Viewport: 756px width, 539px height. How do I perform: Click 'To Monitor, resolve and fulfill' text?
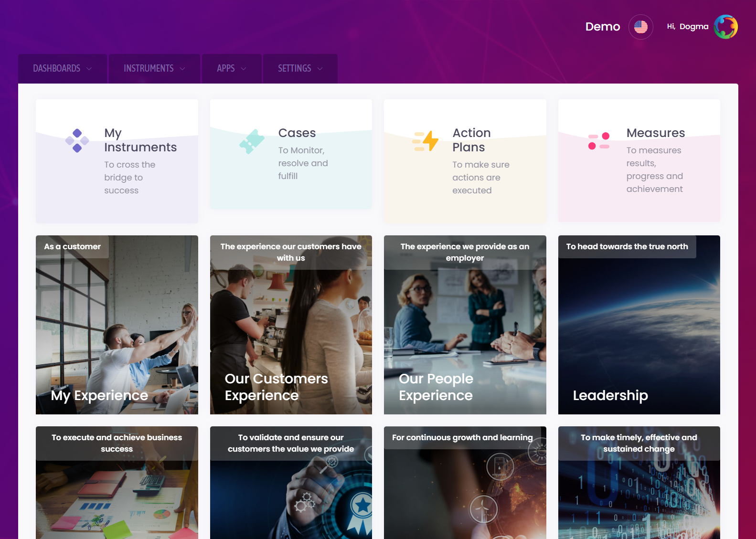(x=303, y=163)
